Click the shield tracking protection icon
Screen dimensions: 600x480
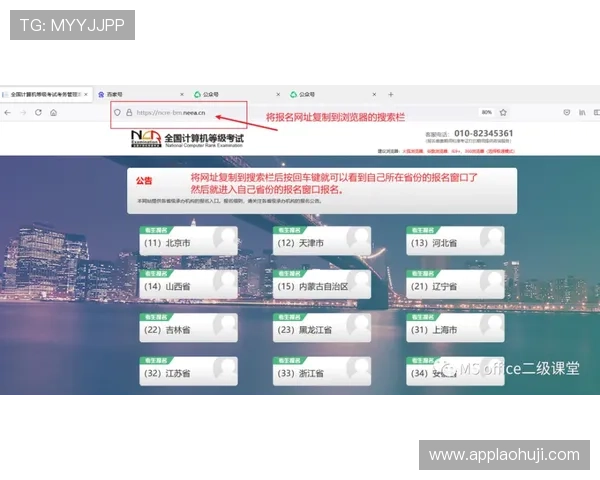117,113
